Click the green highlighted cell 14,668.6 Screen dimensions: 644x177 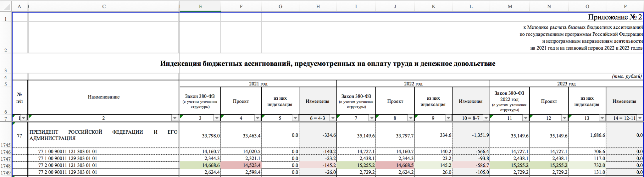200,165
